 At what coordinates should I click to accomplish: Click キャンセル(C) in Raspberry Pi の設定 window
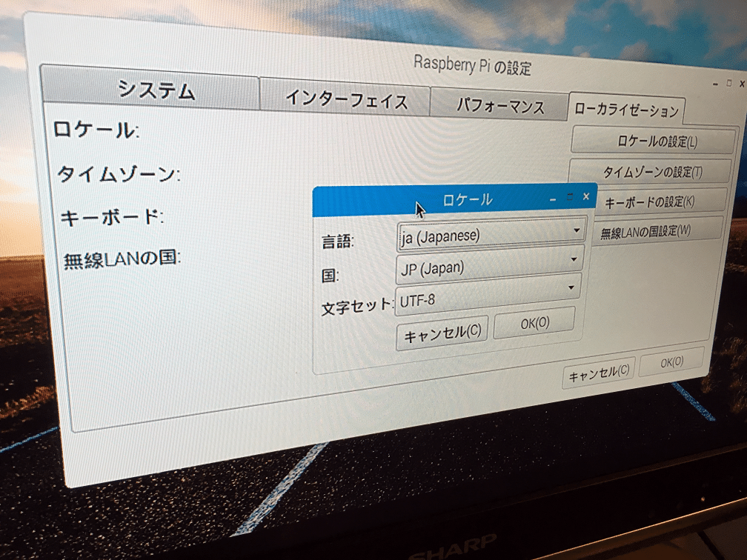point(599,374)
